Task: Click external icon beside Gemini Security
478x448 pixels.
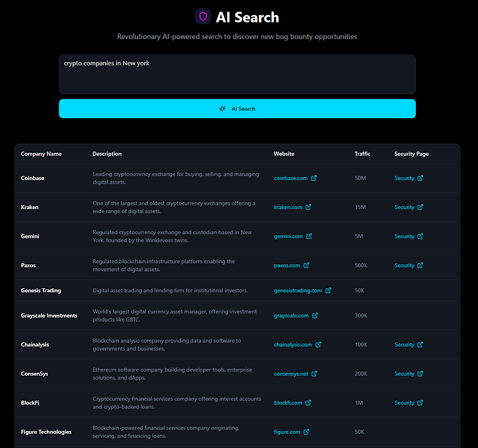Action: coord(420,236)
